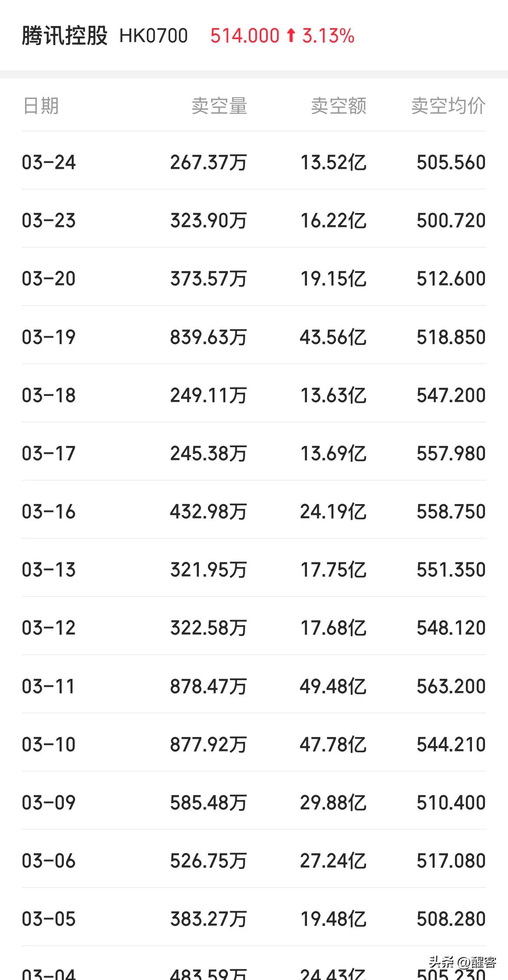Sort by 卖空额 column header
508x980 pixels.
338,106
